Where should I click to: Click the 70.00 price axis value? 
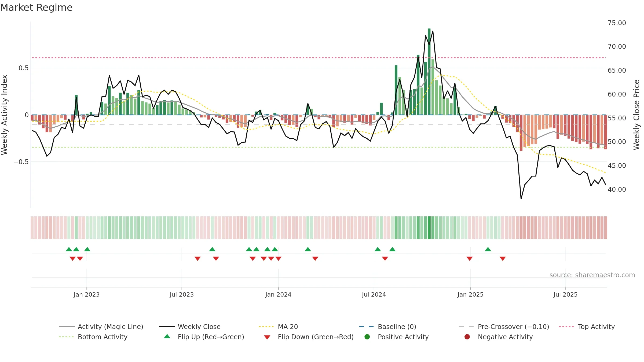click(x=617, y=46)
